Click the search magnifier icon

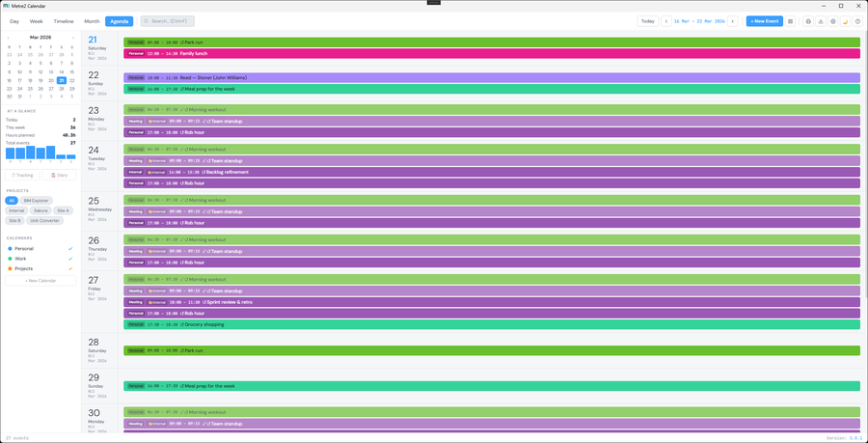click(147, 21)
